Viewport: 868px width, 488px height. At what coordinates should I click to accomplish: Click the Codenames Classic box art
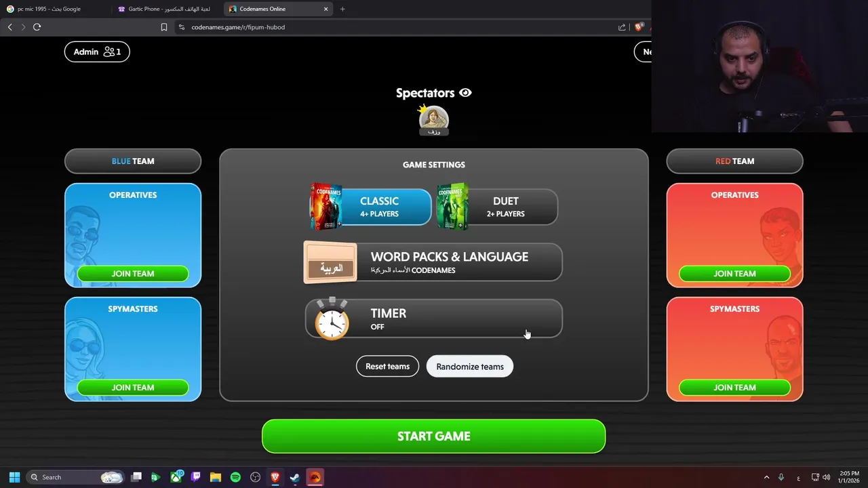326,207
